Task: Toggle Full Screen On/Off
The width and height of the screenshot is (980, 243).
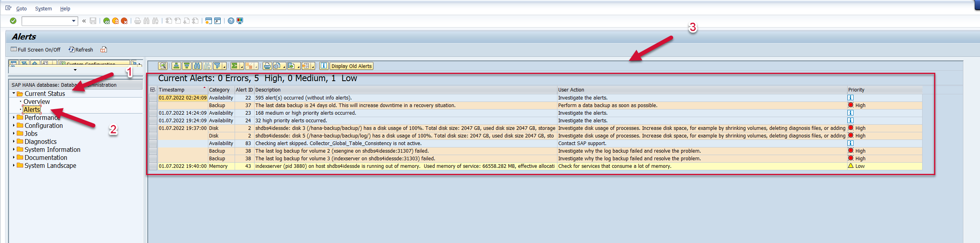Action: 36,50
